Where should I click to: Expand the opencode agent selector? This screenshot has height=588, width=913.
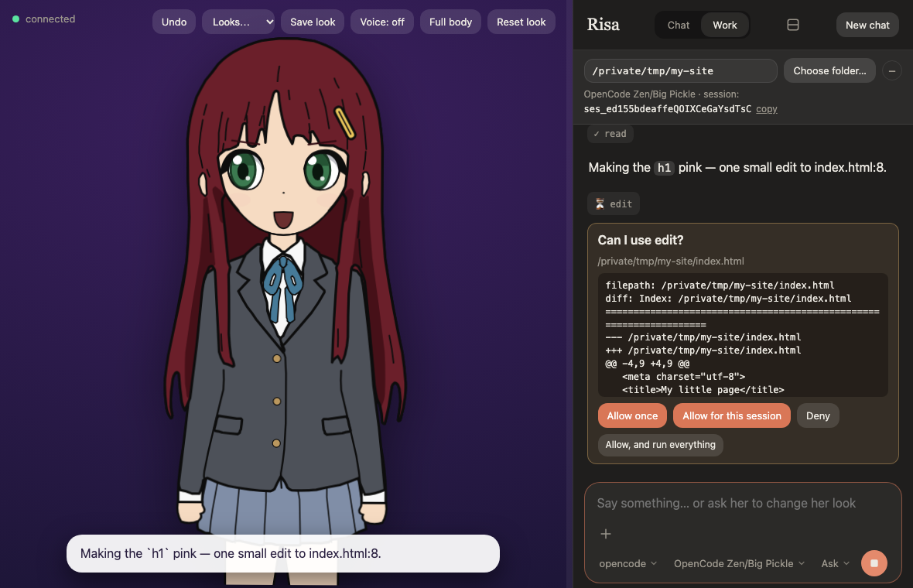pyautogui.click(x=627, y=563)
